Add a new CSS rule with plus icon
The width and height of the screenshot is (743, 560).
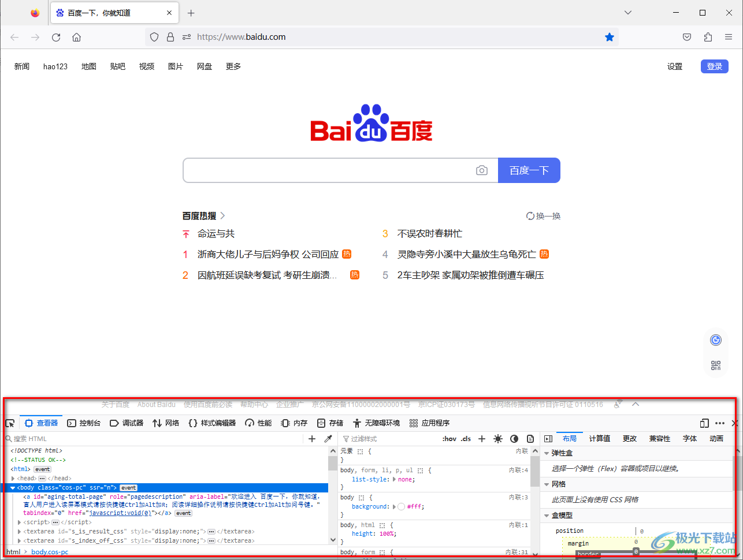click(x=482, y=439)
